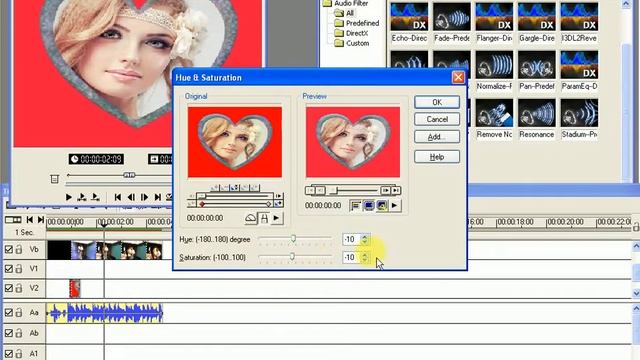Go to last frame in Preview pane
The image size is (640, 360).
pyautogui.click(x=396, y=191)
